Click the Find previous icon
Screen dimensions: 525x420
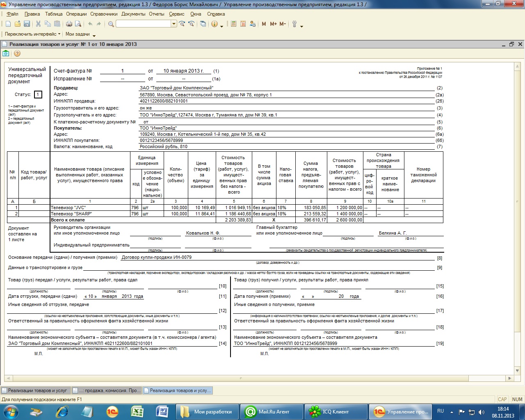pos(191,24)
